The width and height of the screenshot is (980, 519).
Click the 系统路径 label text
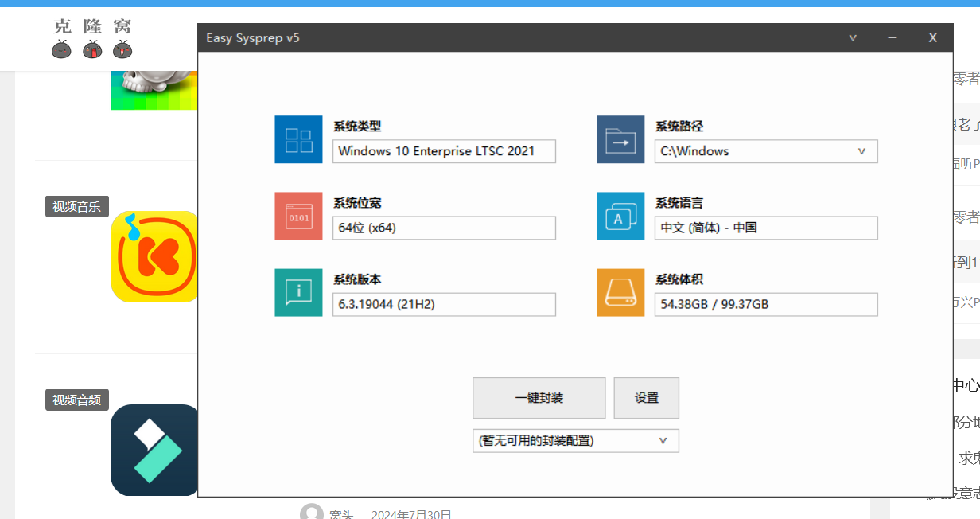point(679,126)
